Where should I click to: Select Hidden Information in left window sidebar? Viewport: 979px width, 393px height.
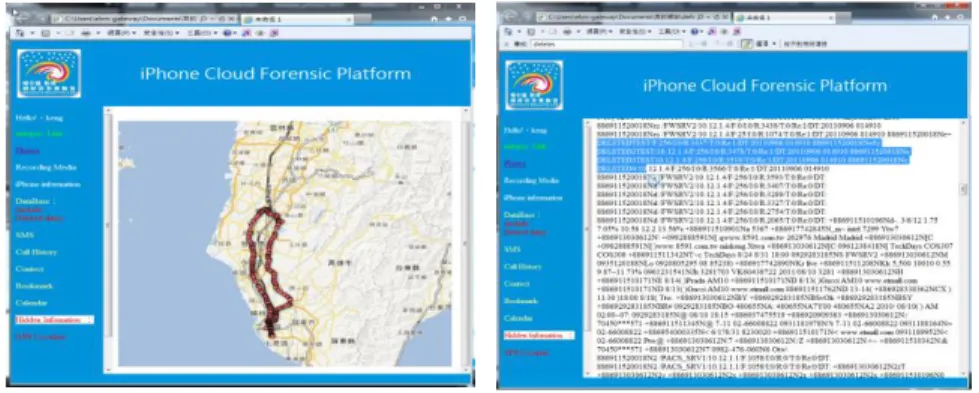pos(54,320)
